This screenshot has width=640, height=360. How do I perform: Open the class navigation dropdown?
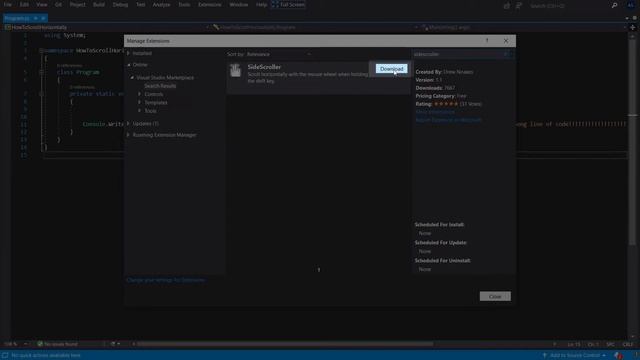click(316, 27)
